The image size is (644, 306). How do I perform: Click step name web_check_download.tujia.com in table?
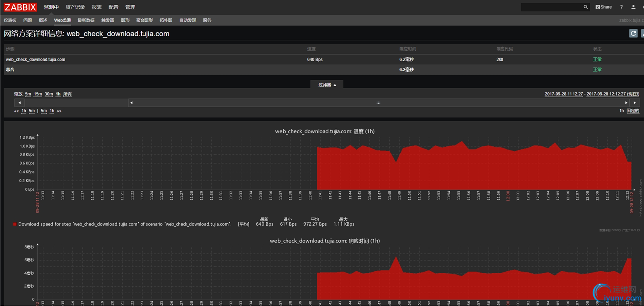[x=35, y=59]
